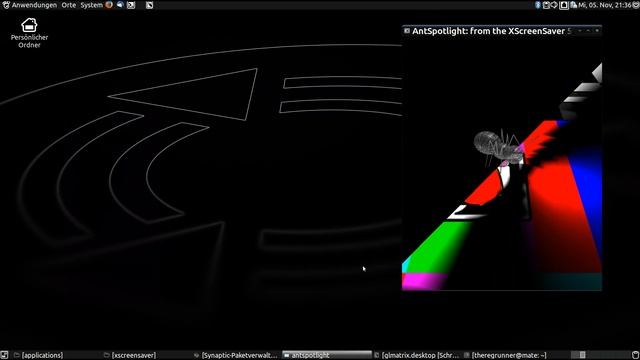Launch Thunderbird mail from the top panel
The width and height of the screenshot is (640, 360).
[x=120, y=5]
